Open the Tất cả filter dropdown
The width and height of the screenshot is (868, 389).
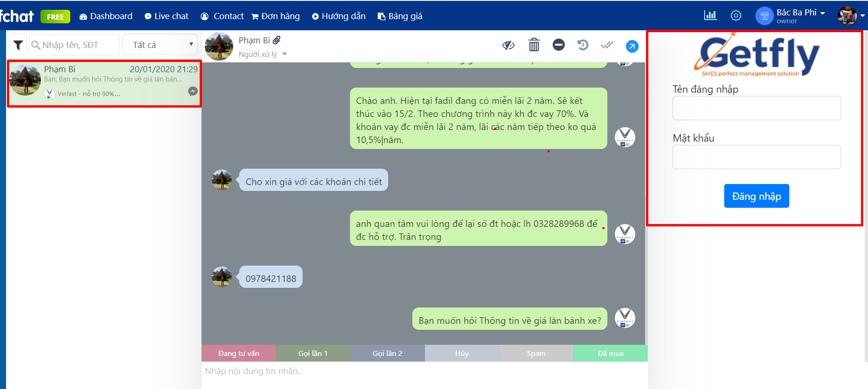pyautogui.click(x=160, y=45)
